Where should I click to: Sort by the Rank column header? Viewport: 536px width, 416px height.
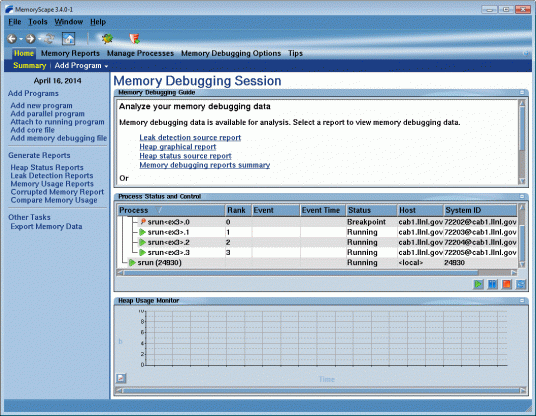click(238, 210)
